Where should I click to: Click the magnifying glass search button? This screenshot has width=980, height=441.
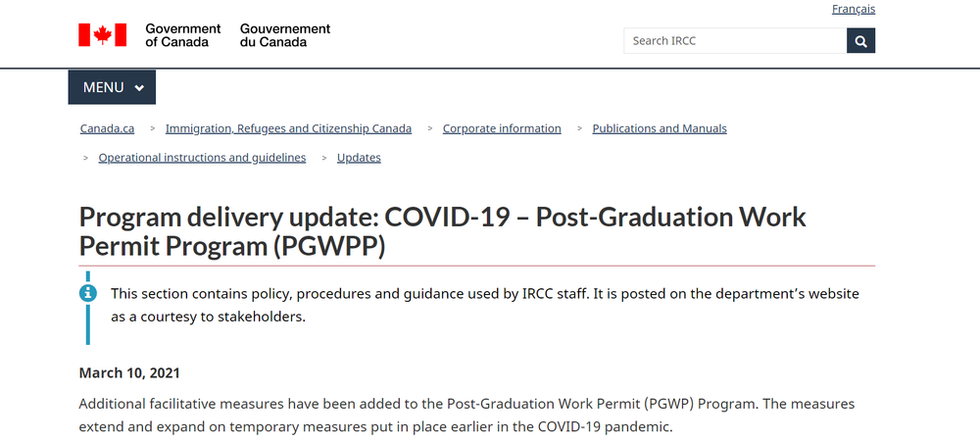point(860,40)
